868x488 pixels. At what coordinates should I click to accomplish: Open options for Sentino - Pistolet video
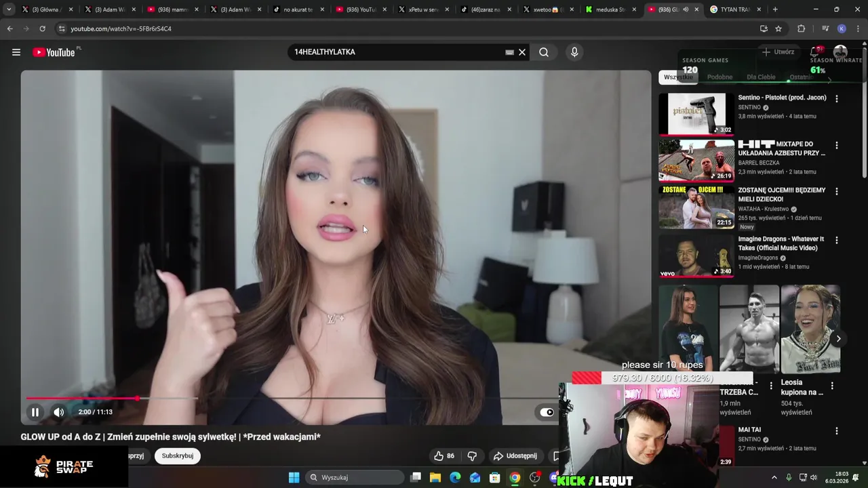coord(836,99)
